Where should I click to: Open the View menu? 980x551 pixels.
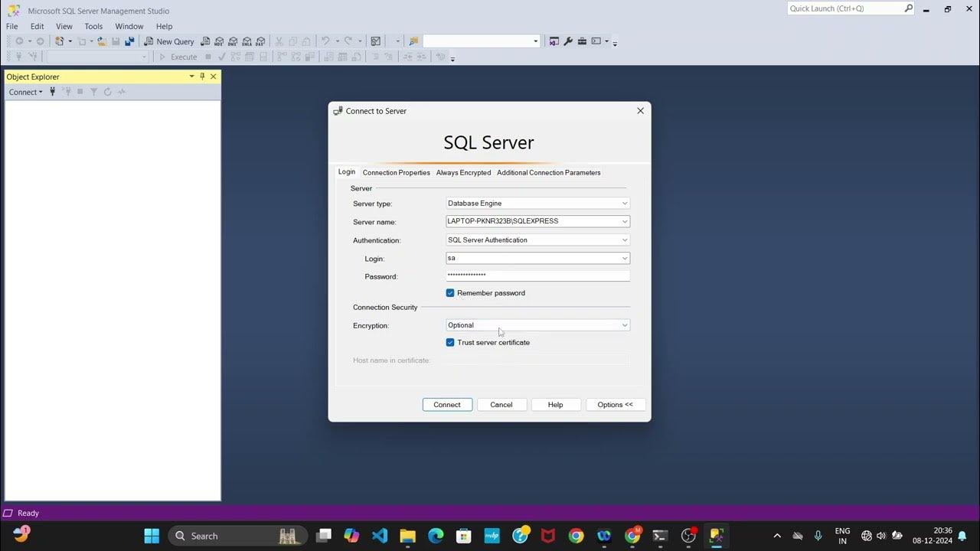64,26
